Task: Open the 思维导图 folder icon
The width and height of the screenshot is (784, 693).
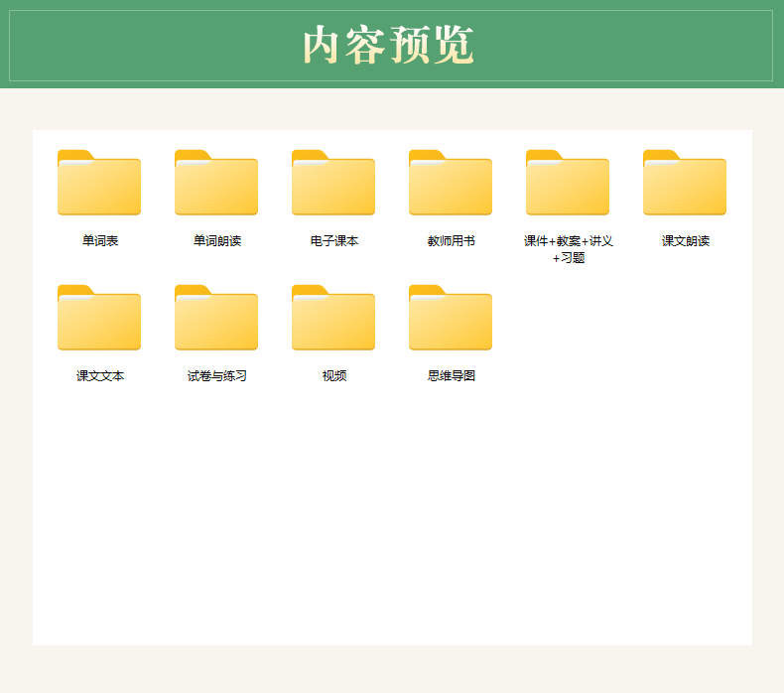Action: 450,318
